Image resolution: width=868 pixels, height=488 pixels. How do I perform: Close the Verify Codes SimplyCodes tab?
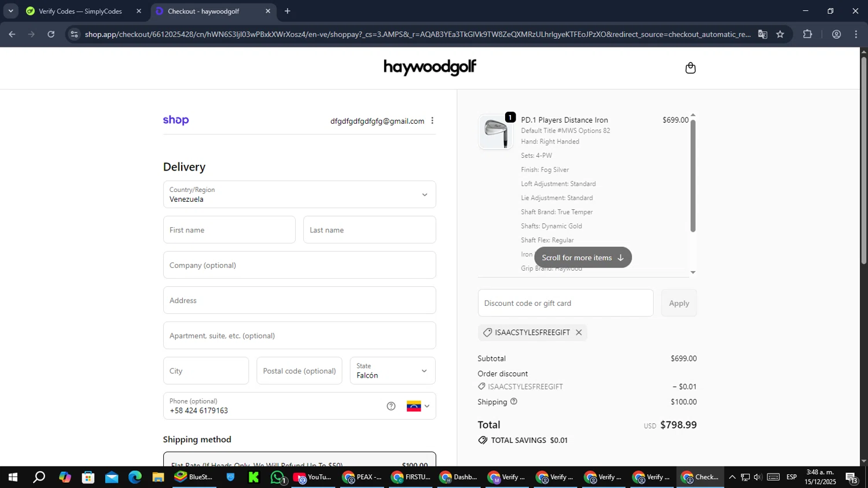coord(139,11)
